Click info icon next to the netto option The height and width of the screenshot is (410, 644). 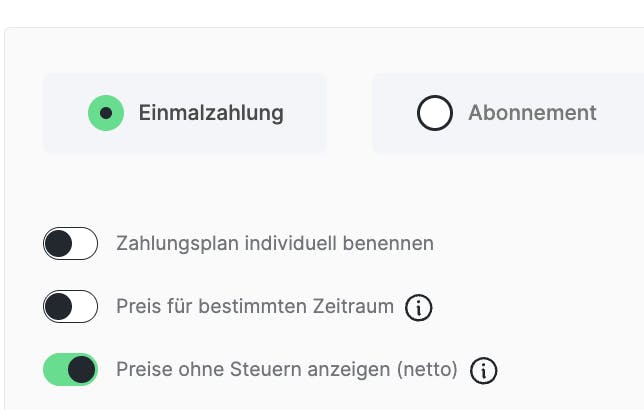click(x=483, y=371)
